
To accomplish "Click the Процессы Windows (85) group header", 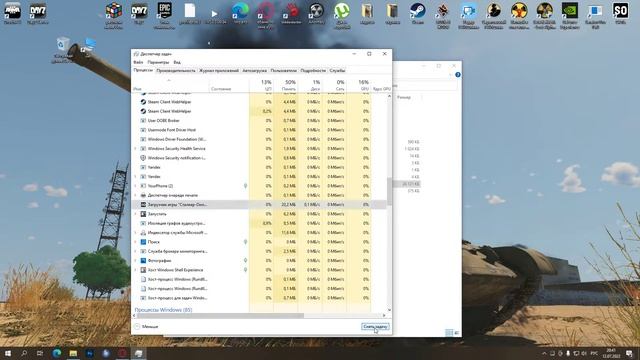I will (x=163, y=310).
